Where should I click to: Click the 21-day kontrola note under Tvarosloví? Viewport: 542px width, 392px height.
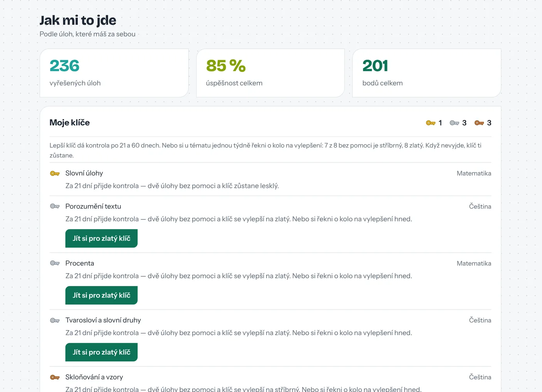pos(238,333)
